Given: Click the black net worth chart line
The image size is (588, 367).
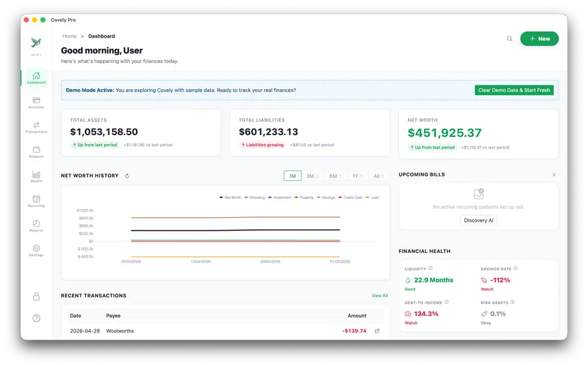Looking at the screenshot, I should (235, 230).
